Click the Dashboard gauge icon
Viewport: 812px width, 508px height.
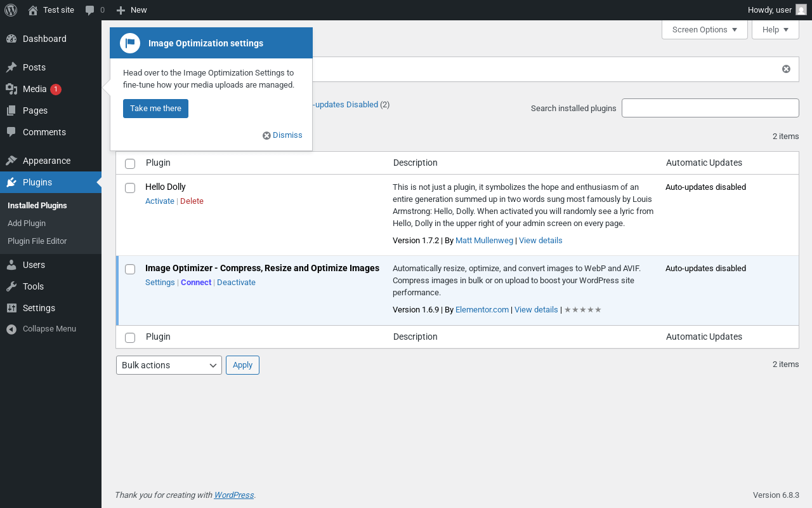(11, 39)
